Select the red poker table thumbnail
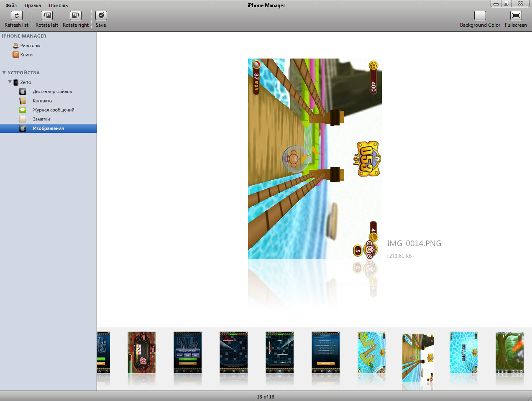The height and width of the screenshot is (401, 532). [x=141, y=352]
